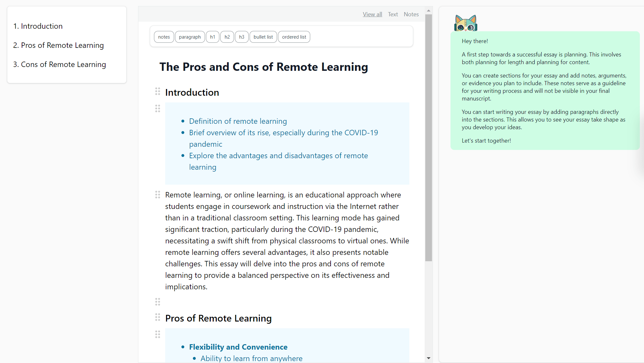The width and height of the screenshot is (644, 363).
Task: Click the cat mascot avatar icon
Action: [x=465, y=23]
